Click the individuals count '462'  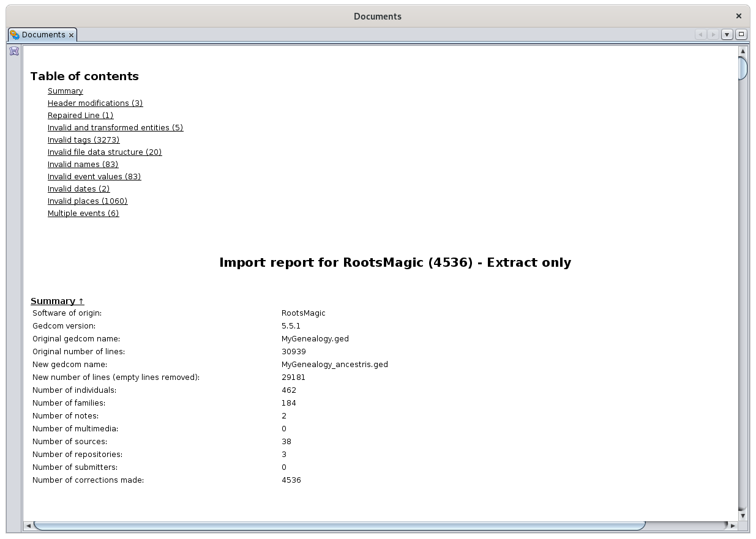coord(289,390)
